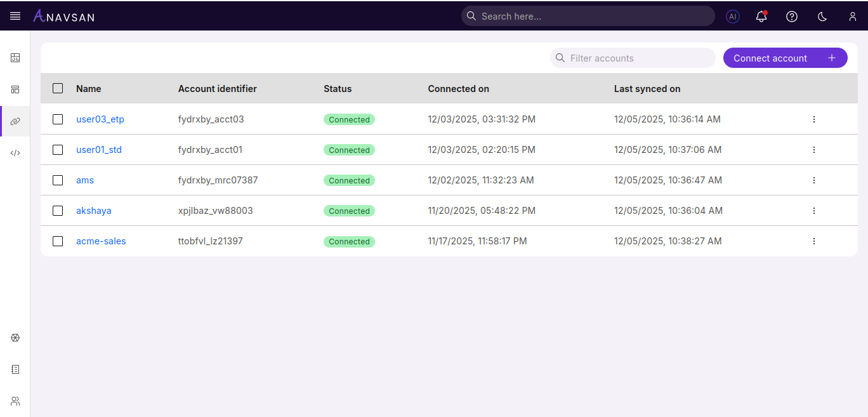Viewport: 868px width, 417px height.
Task: Check the checkbox for user03_etp row
Action: (58, 119)
